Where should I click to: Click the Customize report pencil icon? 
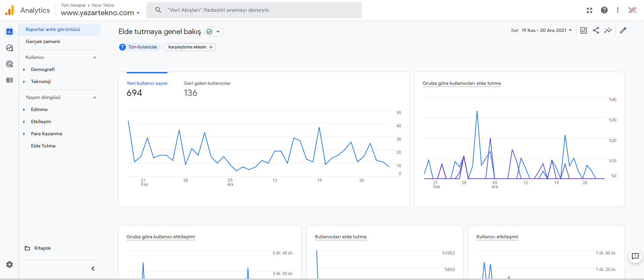(x=623, y=30)
